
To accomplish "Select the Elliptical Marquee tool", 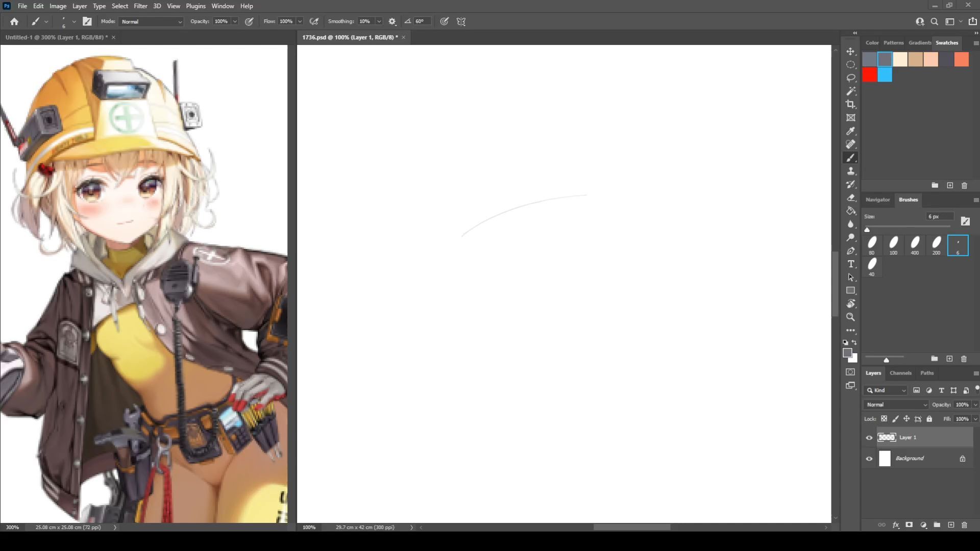I will point(850,65).
